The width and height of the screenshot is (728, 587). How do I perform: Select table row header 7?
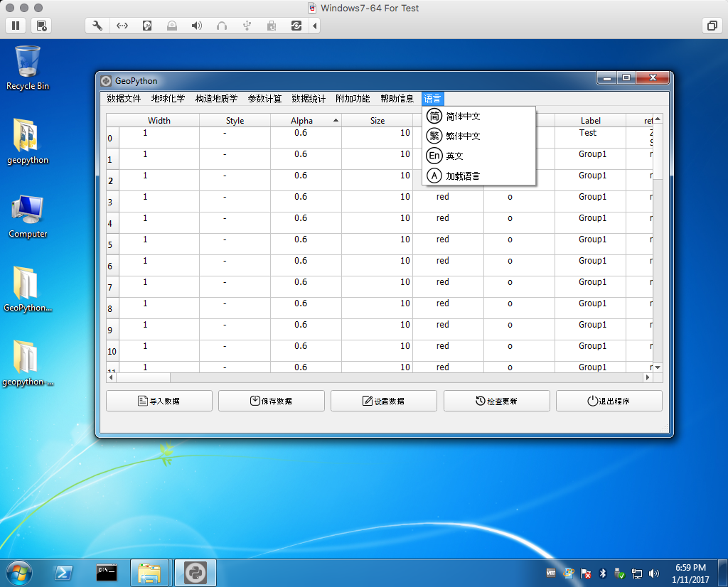tap(113, 287)
